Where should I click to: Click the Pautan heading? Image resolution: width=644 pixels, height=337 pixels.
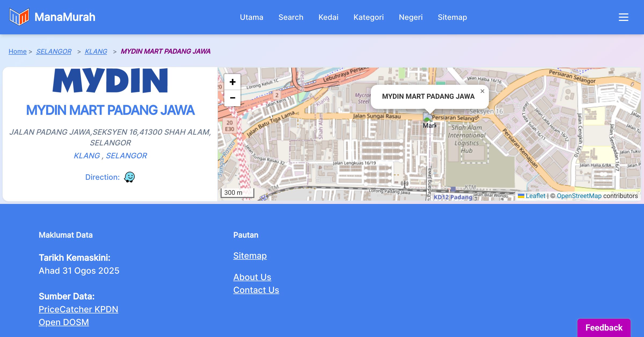click(x=246, y=235)
